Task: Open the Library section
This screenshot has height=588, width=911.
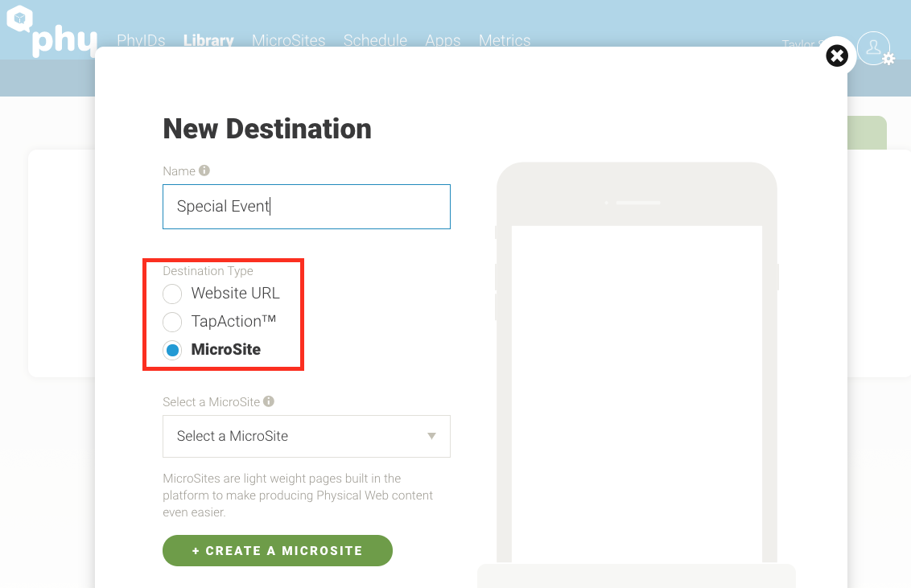Action: point(208,40)
